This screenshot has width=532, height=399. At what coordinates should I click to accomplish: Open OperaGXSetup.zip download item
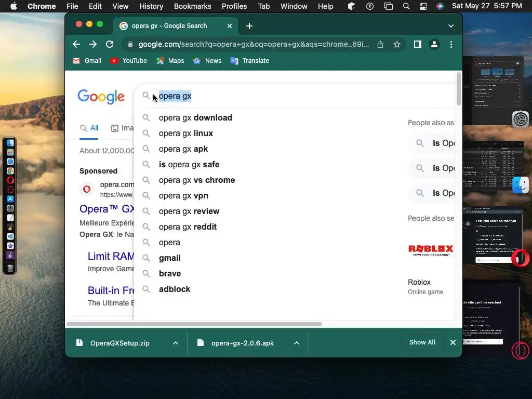[119, 343]
